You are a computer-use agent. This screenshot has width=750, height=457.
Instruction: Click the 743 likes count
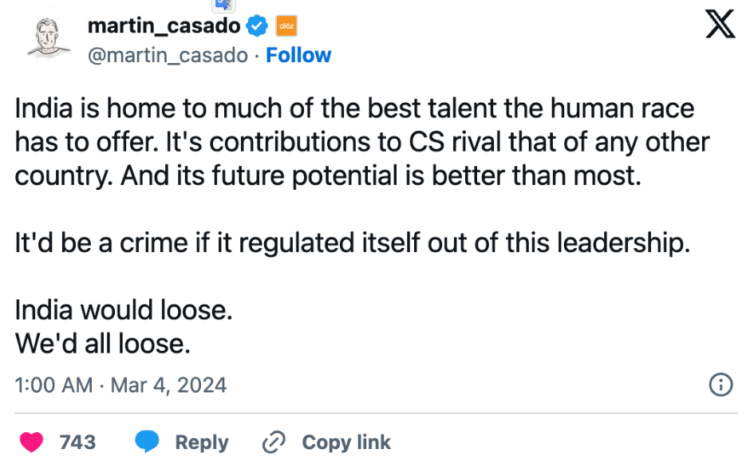coord(78,441)
